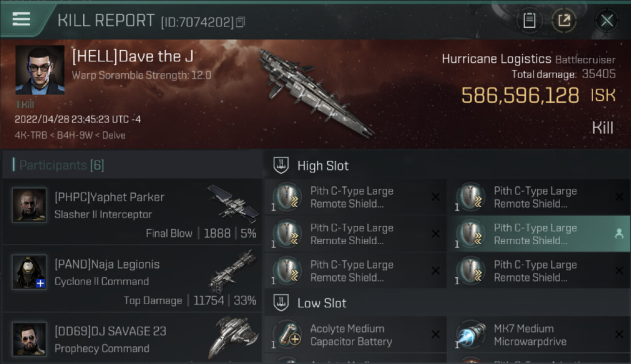Viewport: 631px width, 364px height.
Task: Open Dave the J's portrait
Action: tap(40, 70)
